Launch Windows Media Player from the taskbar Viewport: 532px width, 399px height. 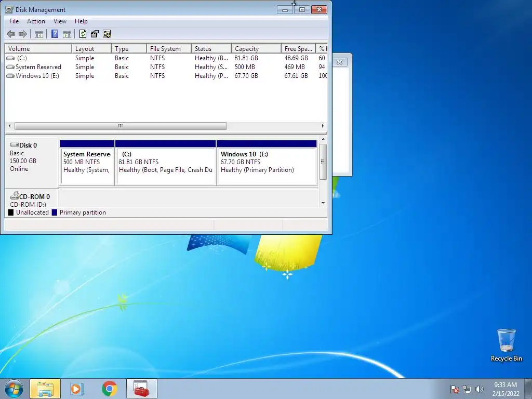77,389
